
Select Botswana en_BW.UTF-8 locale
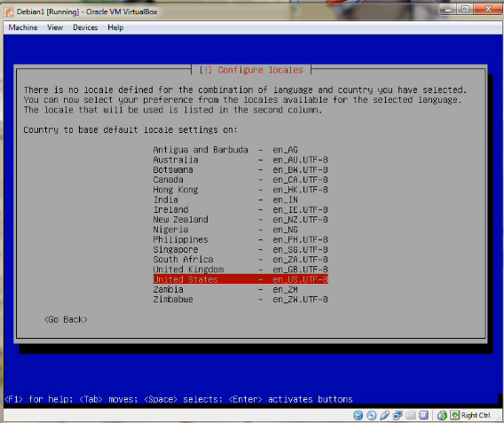(240, 169)
